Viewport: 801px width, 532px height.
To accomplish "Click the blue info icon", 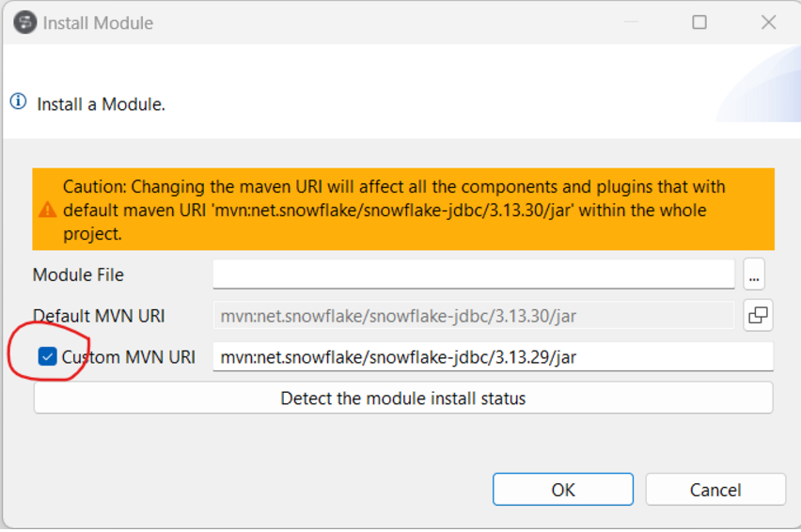I will click(19, 102).
